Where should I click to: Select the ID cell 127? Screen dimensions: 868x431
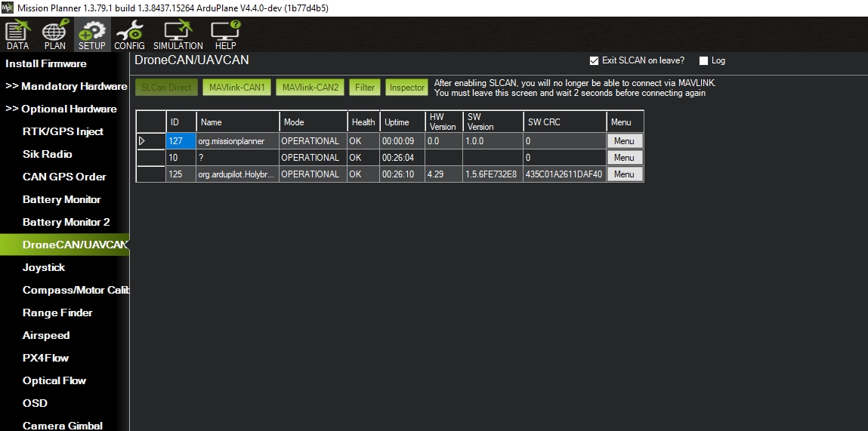click(x=181, y=141)
